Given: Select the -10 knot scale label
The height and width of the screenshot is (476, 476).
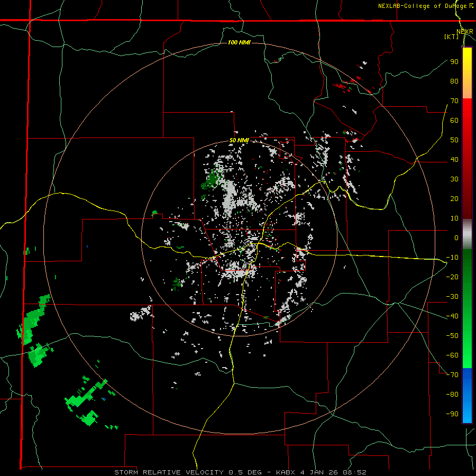Looking at the screenshot, I should pos(452,258).
